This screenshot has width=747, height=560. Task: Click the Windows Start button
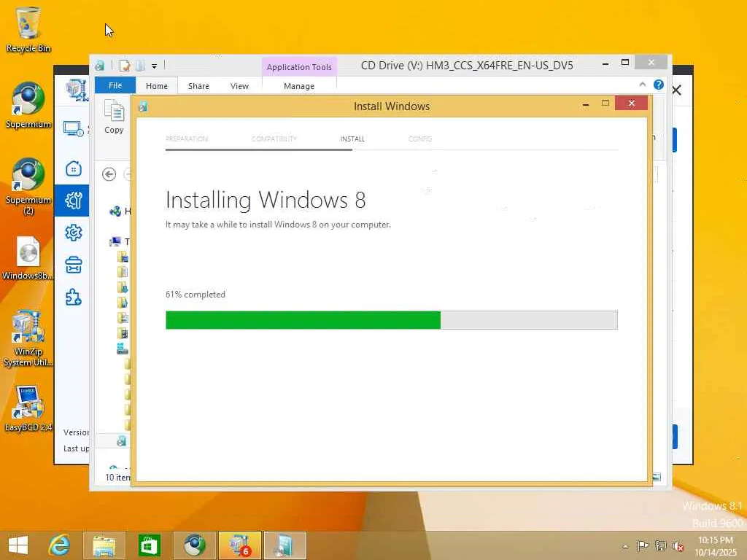[x=18, y=545]
